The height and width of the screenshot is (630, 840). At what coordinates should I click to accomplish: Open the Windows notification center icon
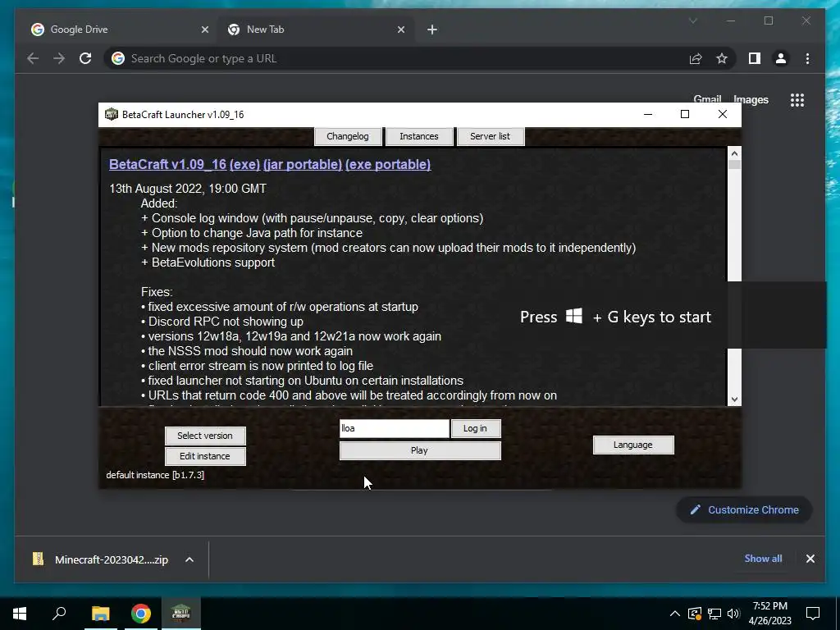point(813,614)
